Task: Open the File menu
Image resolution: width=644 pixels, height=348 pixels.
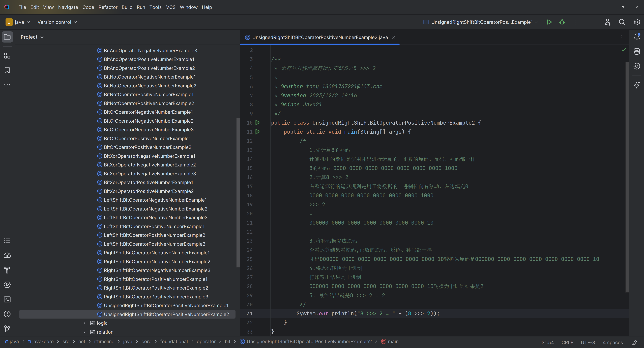Action: (22, 7)
